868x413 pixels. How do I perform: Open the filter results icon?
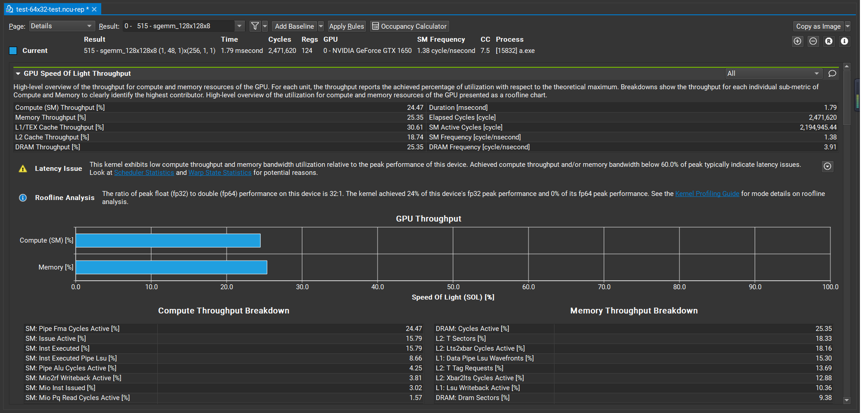pos(254,26)
